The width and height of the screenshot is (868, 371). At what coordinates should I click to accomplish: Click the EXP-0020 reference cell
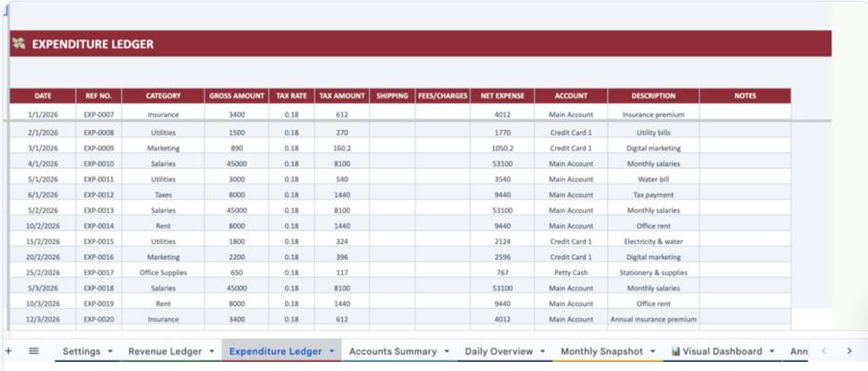(99, 319)
